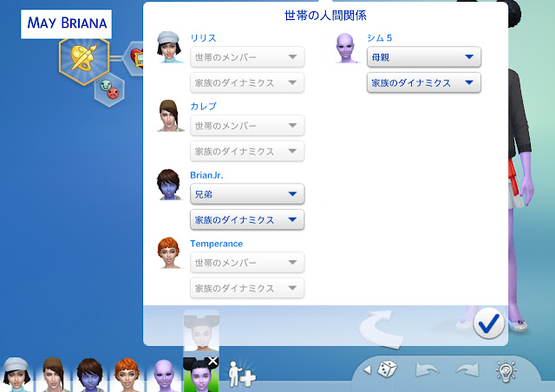Select the bald purple alien in household bar

coord(164,376)
